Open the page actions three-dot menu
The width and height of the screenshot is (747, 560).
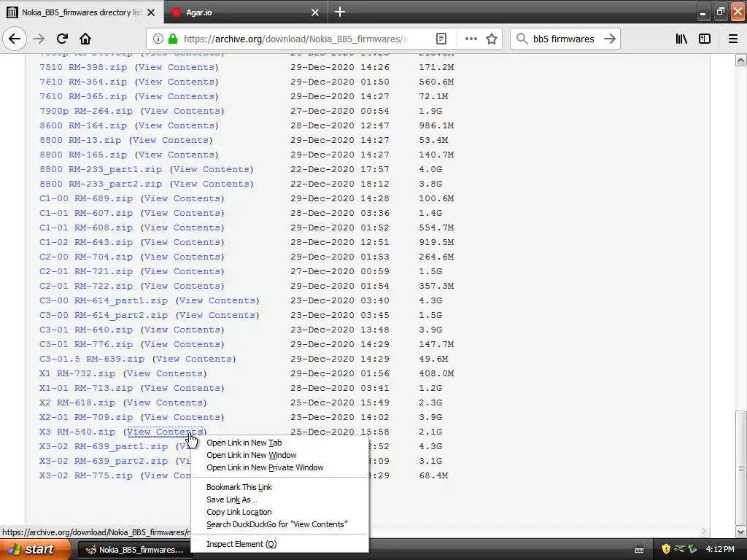coord(471,39)
